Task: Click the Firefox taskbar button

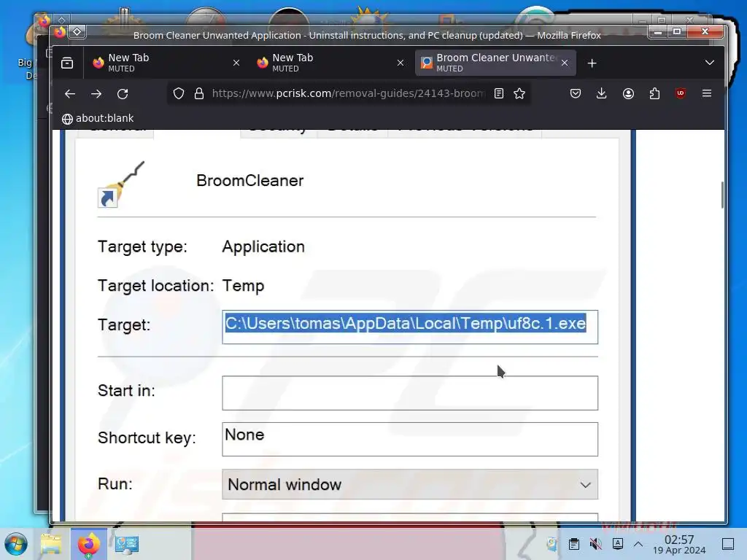Action: click(88, 544)
